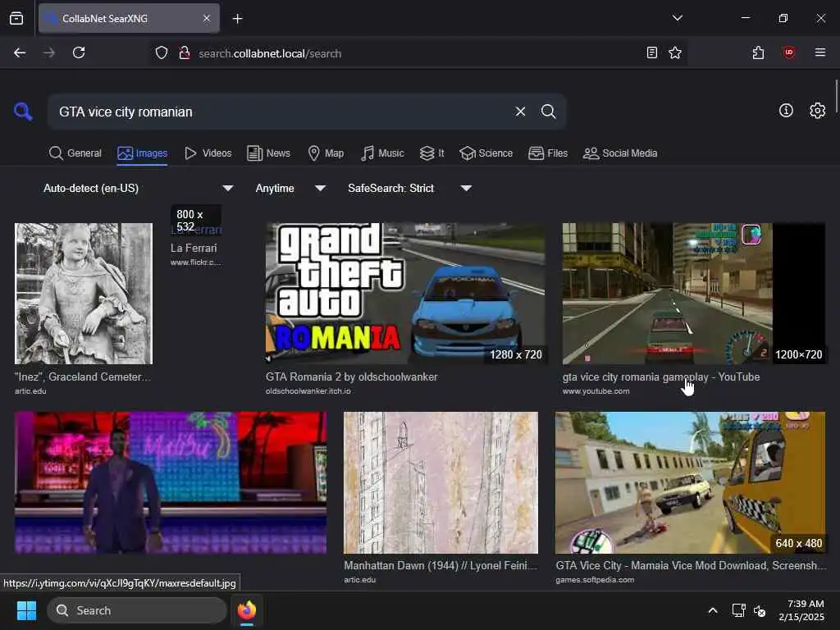Open network status tray icon
This screenshot has height=630, width=840.
tap(739, 610)
